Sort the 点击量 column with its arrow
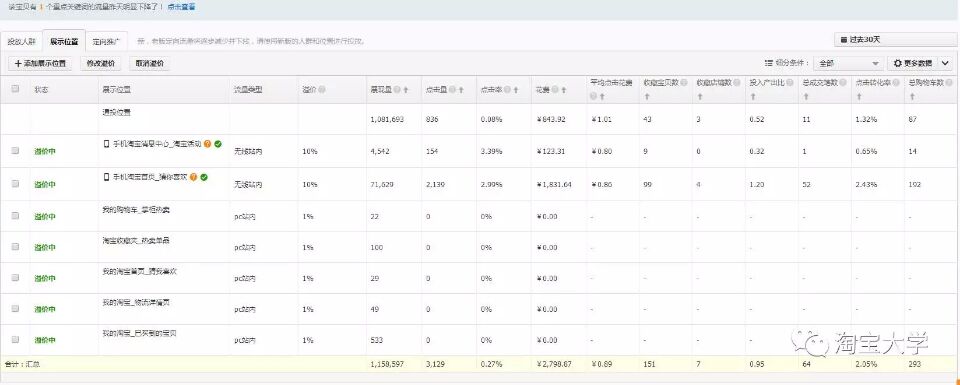Image resolution: width=960 pixels, height=385 pixels. pos(460,90)
